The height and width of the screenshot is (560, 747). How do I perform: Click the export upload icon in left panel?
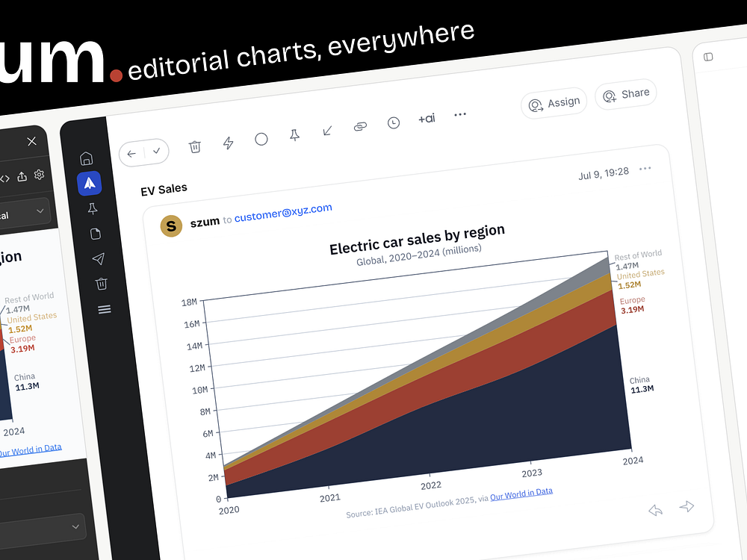tap(22, 177)
